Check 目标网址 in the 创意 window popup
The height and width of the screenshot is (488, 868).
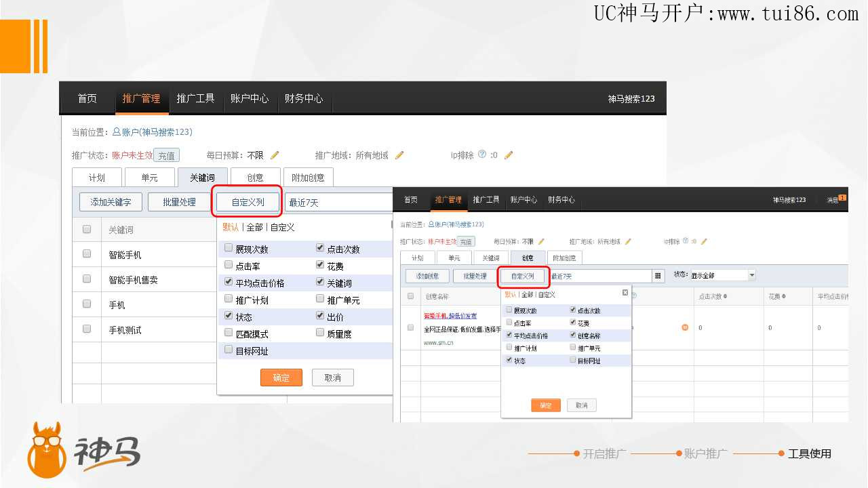pyautogui.click(x=573, y=360)
